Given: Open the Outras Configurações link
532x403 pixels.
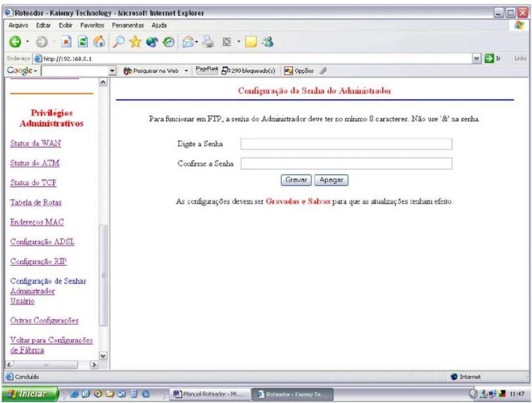Looking at the screenshot, I should pos(44,321).
